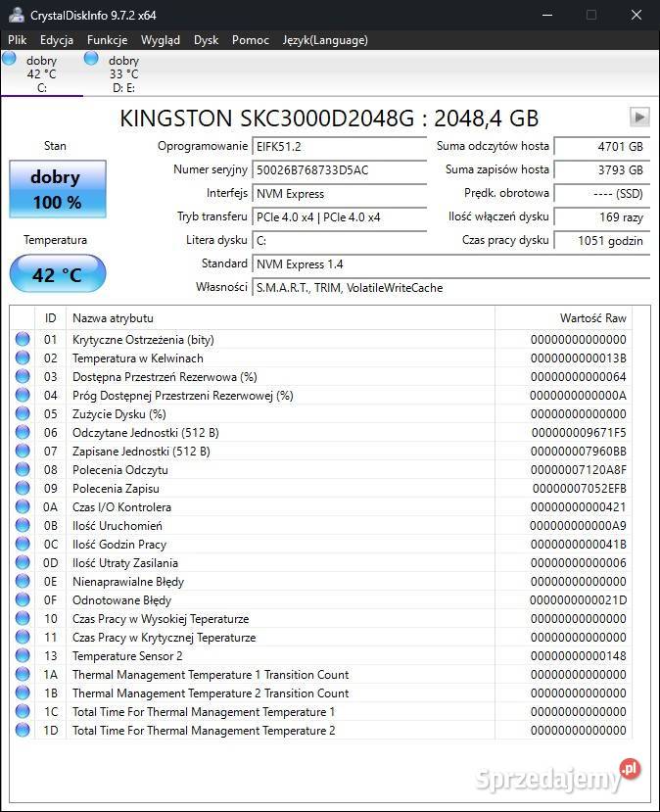Viewport: 660px width, 812px height.
Task: Select the D: E: drive tab at 33 °C
Action: click(x=123, y=73)
